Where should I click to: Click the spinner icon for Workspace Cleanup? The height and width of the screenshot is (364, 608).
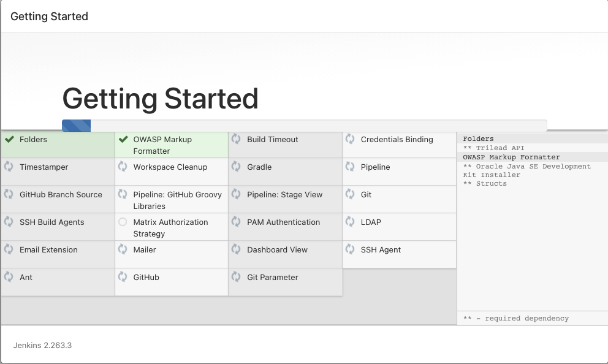(x=123, y=166)
